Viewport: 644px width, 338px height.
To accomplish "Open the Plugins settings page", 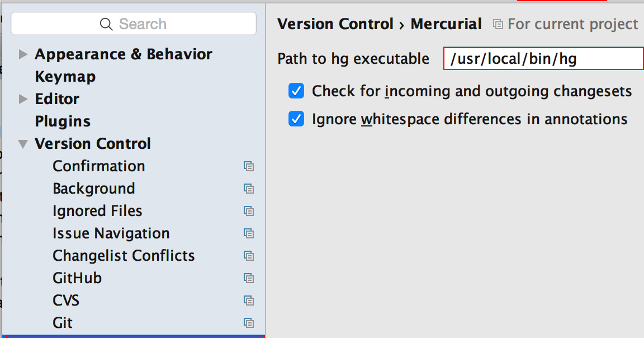I will pyautogui.click(x=62, y=121).
